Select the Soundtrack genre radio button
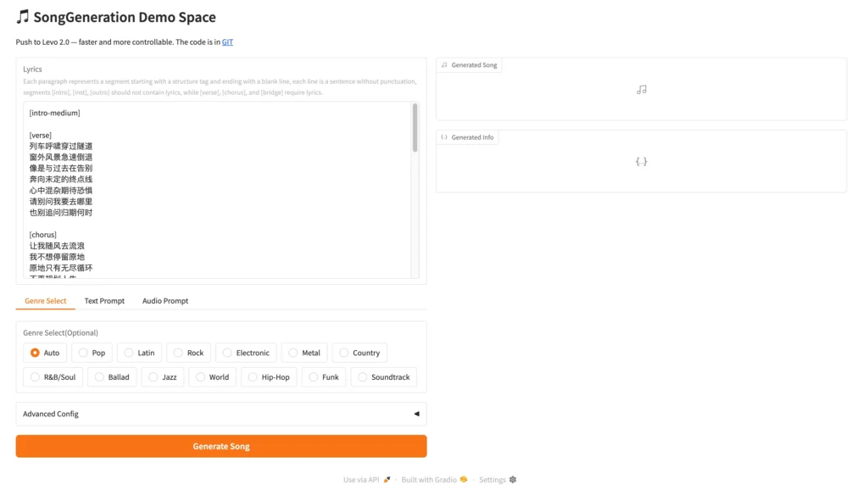The width and height of the screenshot is (868, 490). pyautogui.click(x=363, y=377)
